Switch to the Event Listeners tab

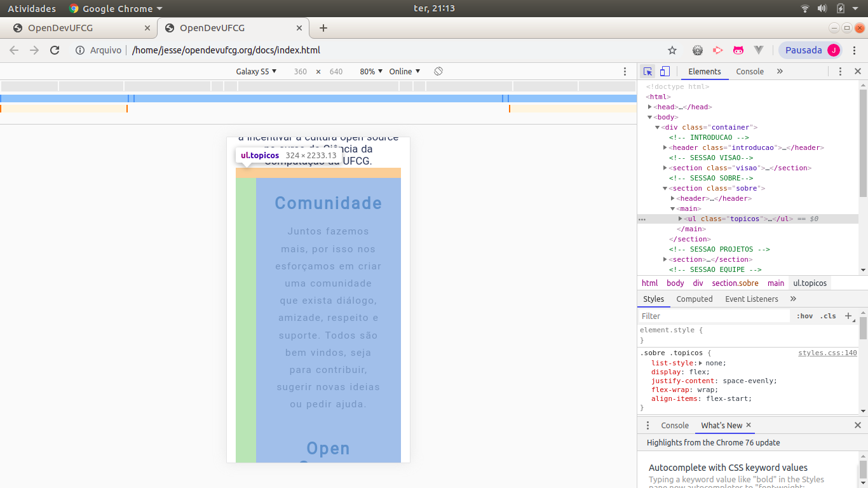(752, 299)
